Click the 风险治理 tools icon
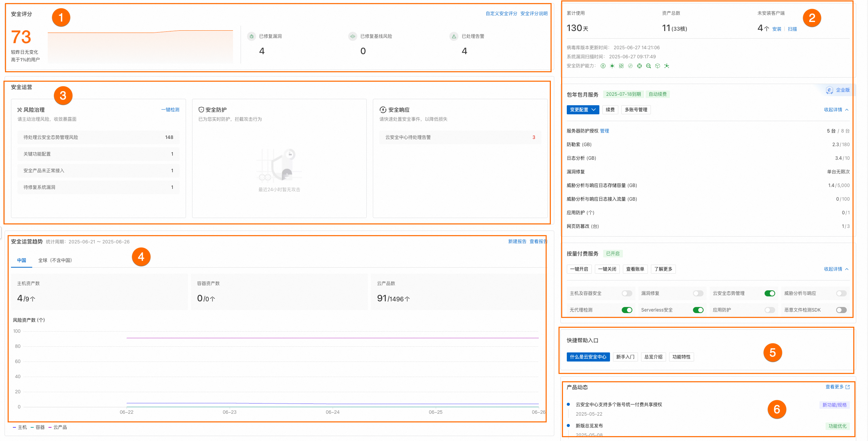This screenshot has width=868, height=441. point(20,110)
